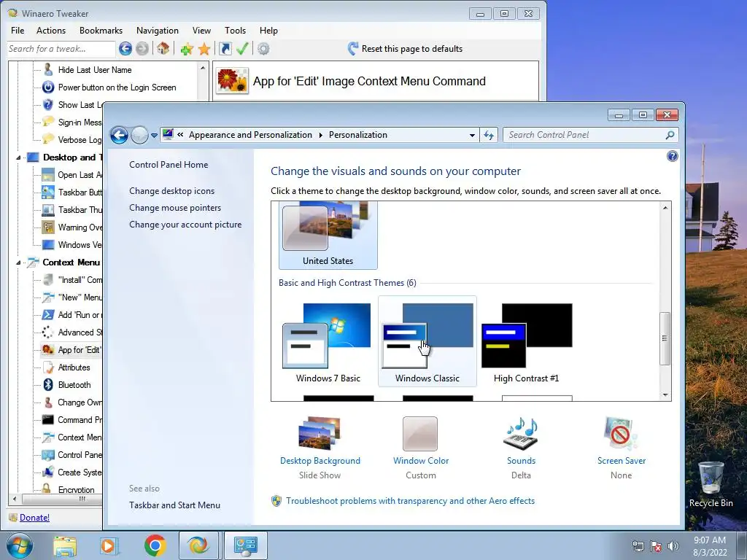Select the United States theme
The image size is (747, 560).
328,236
